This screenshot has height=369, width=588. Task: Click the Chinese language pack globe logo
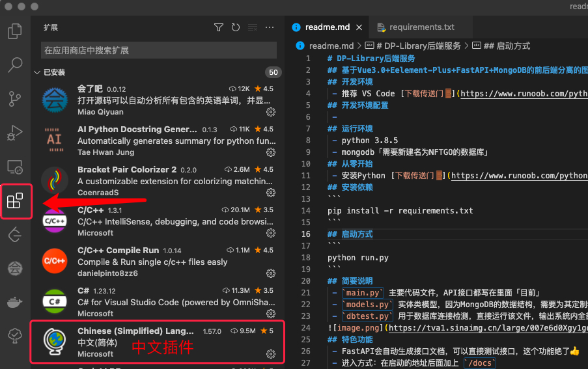point(55,341)
